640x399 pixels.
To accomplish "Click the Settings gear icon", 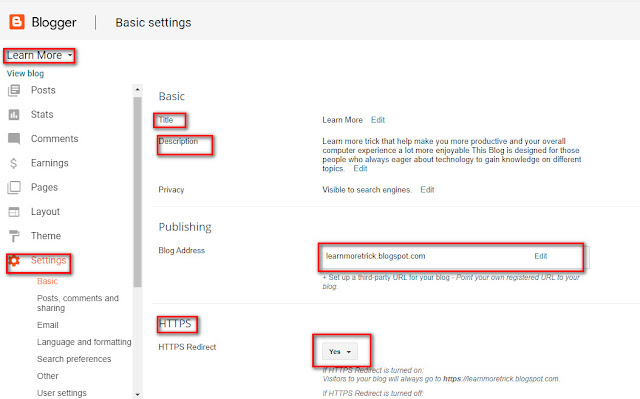I will 14,260.
